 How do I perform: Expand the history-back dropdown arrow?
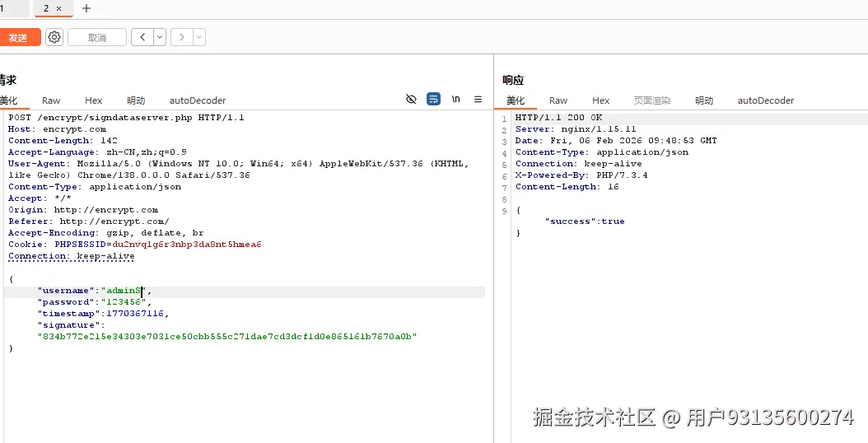coord(160,37)
